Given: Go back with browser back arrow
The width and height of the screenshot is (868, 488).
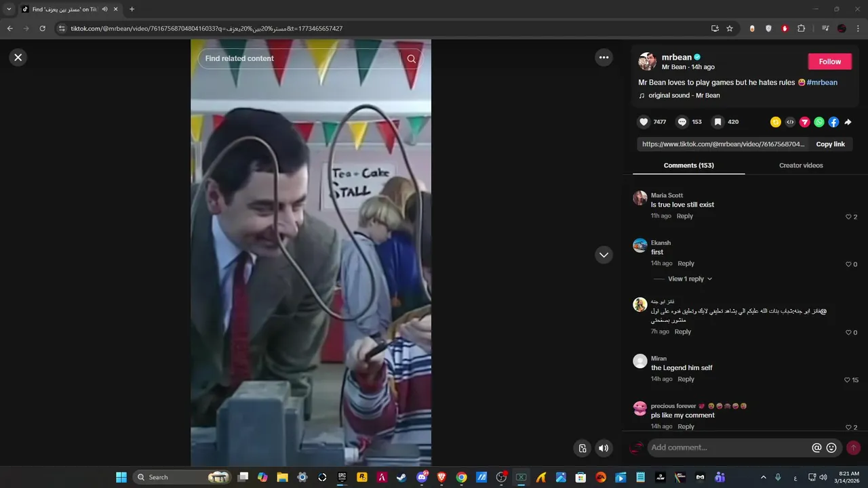Looking at the screenshot, I should [x=10, y=28].
